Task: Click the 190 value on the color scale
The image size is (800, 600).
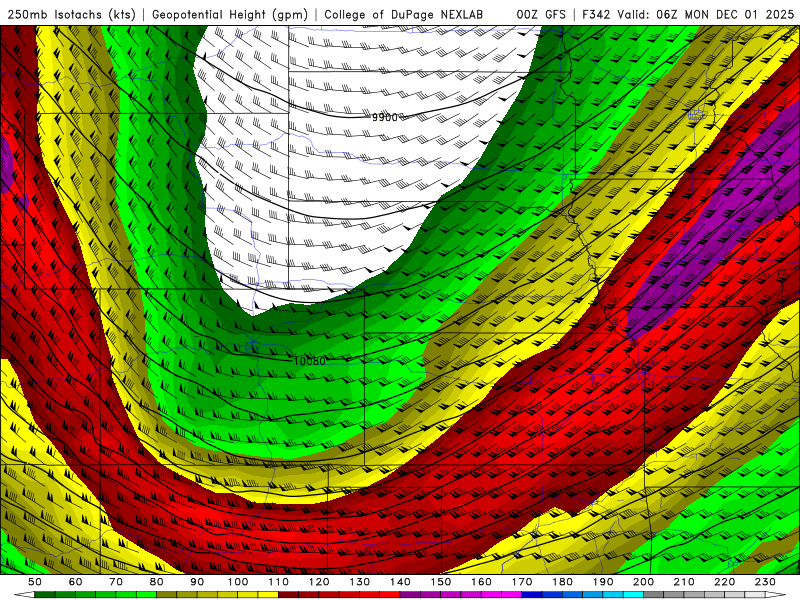Action: [x=603, y=582]
